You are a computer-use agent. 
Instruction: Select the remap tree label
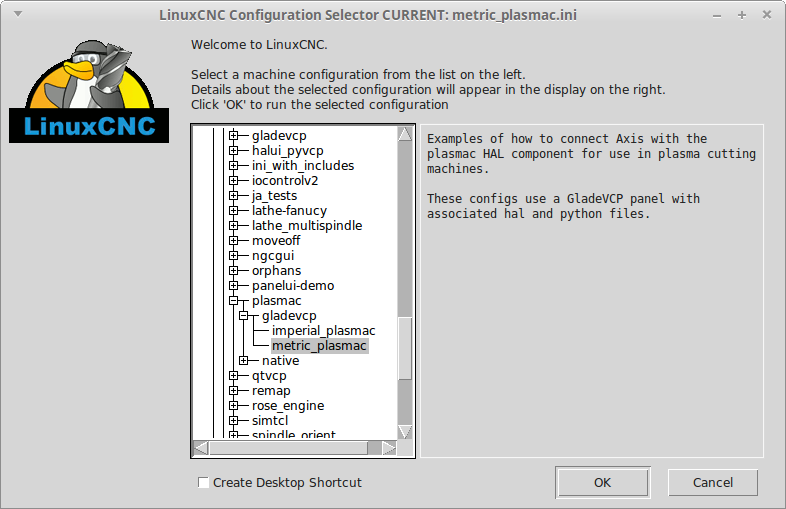tap(271, 391)
